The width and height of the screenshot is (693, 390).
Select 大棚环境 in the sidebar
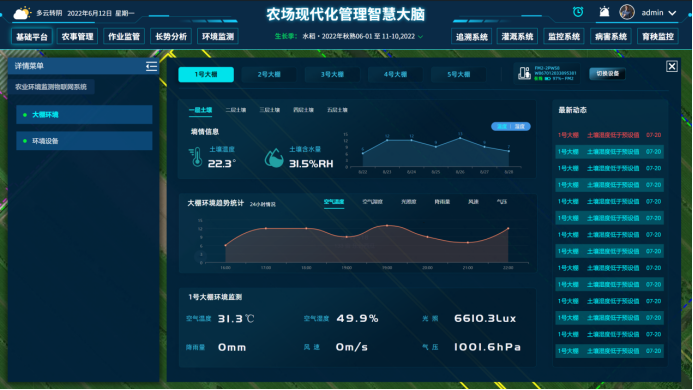84,115
